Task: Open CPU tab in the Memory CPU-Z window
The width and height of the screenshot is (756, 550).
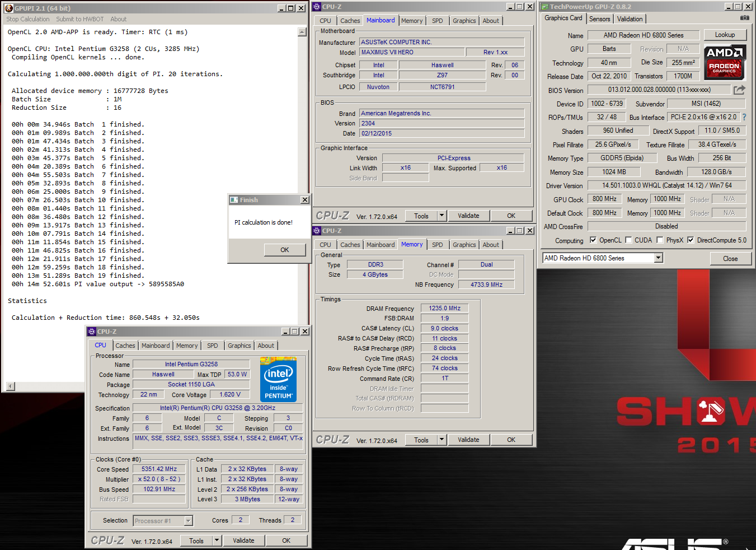Action: point(326,245)
